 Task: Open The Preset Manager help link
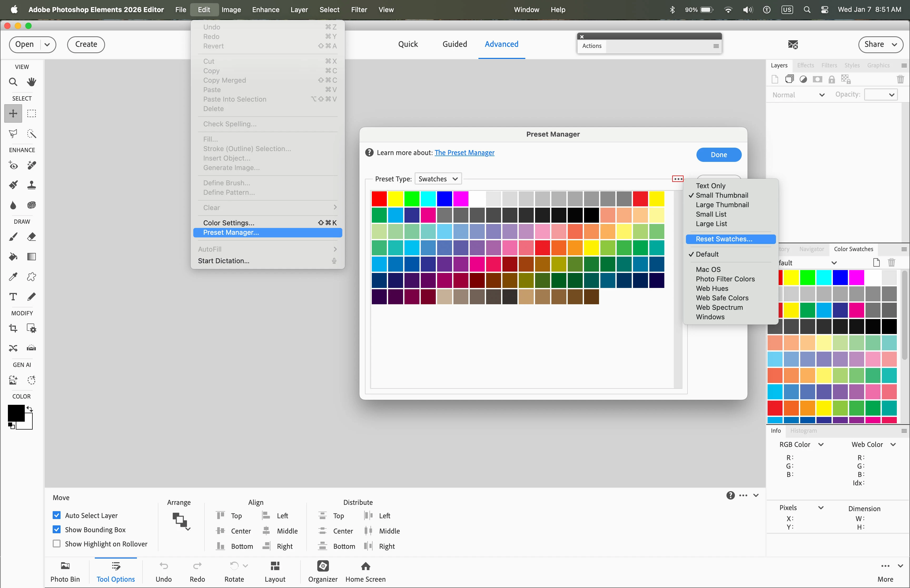(x=464, y=153)
